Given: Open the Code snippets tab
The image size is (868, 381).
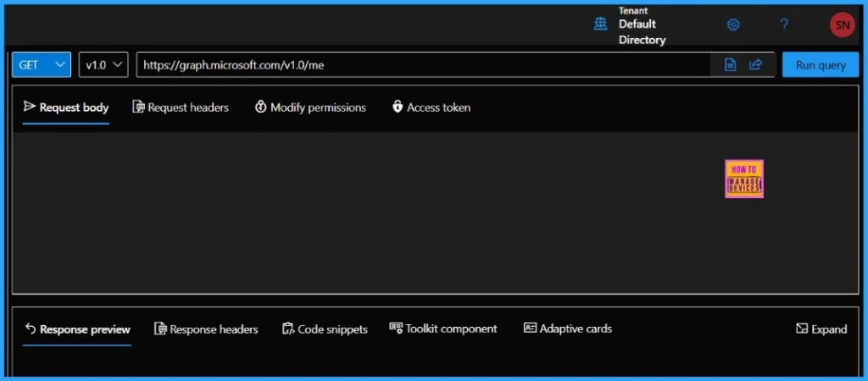Looking at the screenshot, I should tap(325, 329).
